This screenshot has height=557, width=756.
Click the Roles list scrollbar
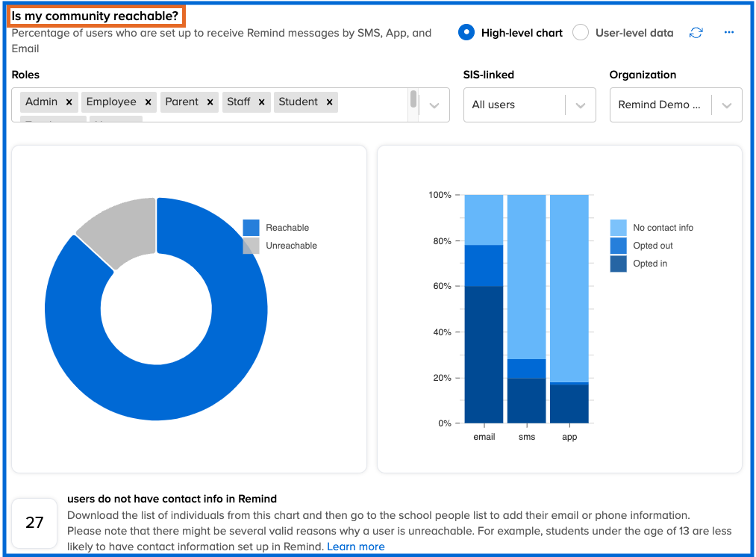click(413, 100)
